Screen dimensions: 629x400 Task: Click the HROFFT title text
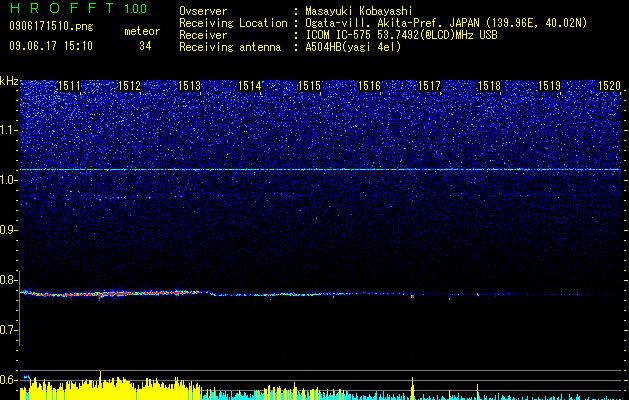point(62,8)
